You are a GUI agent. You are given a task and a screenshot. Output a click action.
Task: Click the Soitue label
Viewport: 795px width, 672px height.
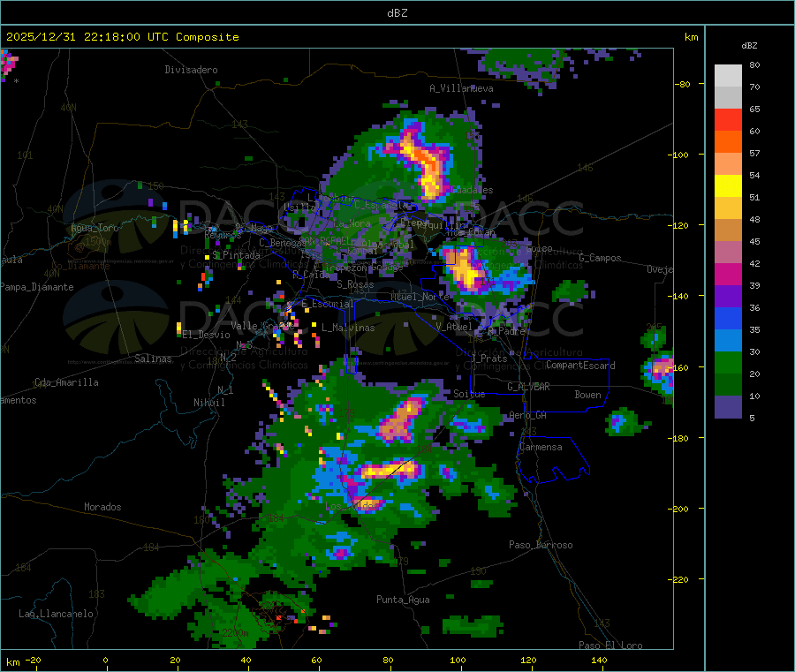point(469,394)
